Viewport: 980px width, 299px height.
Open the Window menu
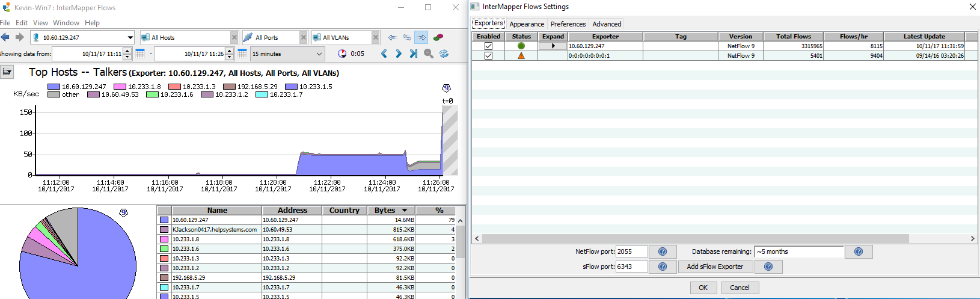point(66,23)
